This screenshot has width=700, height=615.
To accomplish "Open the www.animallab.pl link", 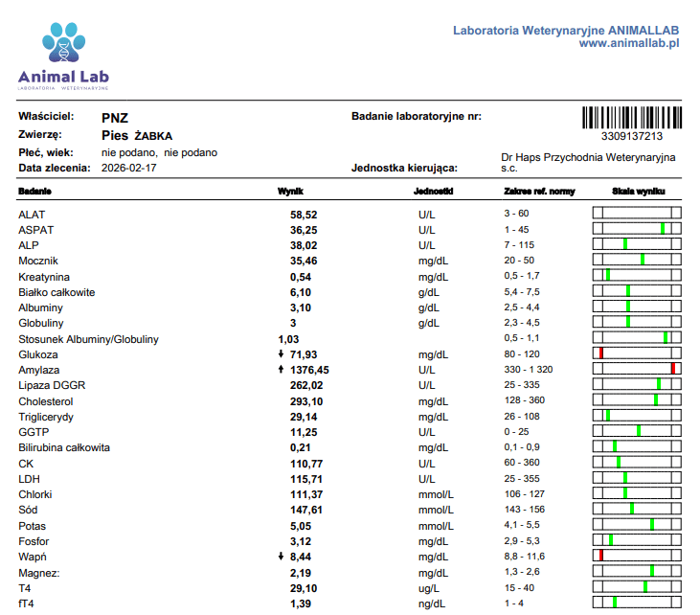I will point(629,43).
